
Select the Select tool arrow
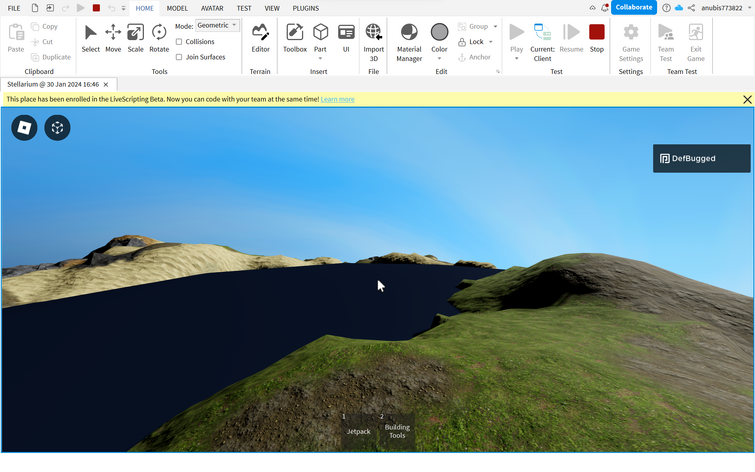91,39
